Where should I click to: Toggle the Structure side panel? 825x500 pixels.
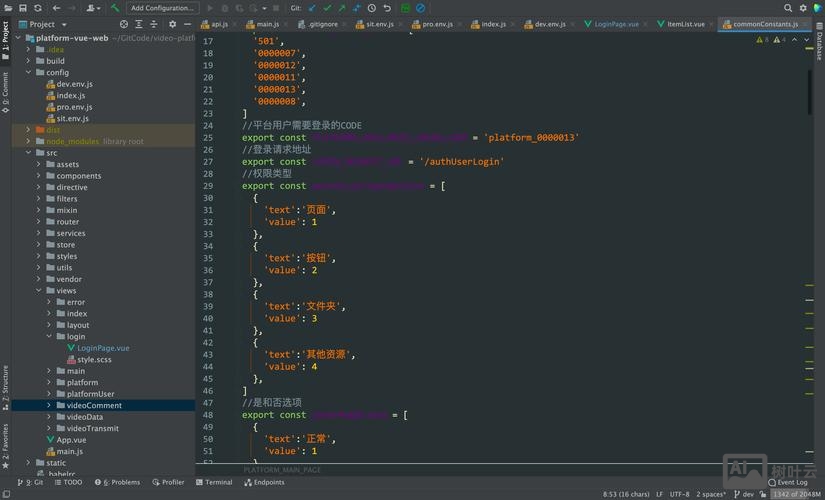click(5, 383)
